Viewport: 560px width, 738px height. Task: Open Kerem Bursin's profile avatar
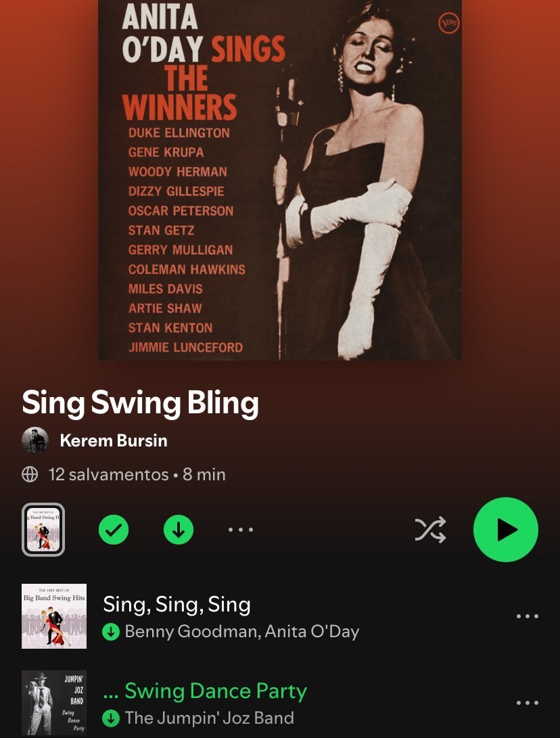point(34,440)
